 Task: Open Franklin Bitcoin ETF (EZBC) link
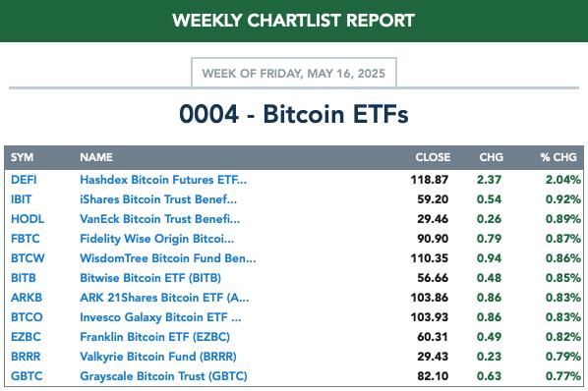click(x=155, y=337)
